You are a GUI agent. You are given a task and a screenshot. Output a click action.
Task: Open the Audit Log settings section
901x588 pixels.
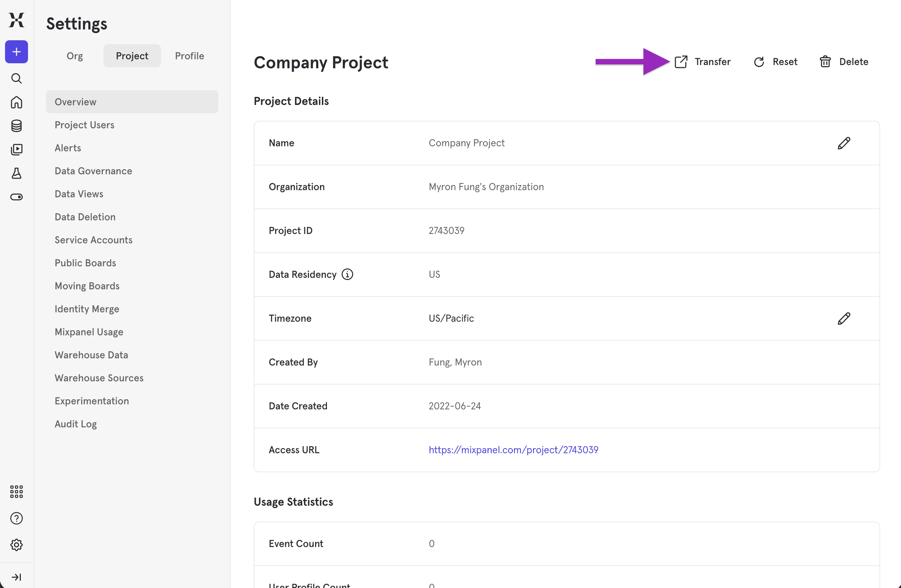(x=76, y=424)
